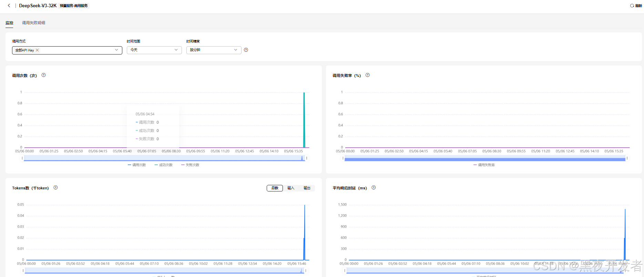Remove the 全部API Key tag
The height and width of the screenshot is (277, 644).
pos(37,50)
